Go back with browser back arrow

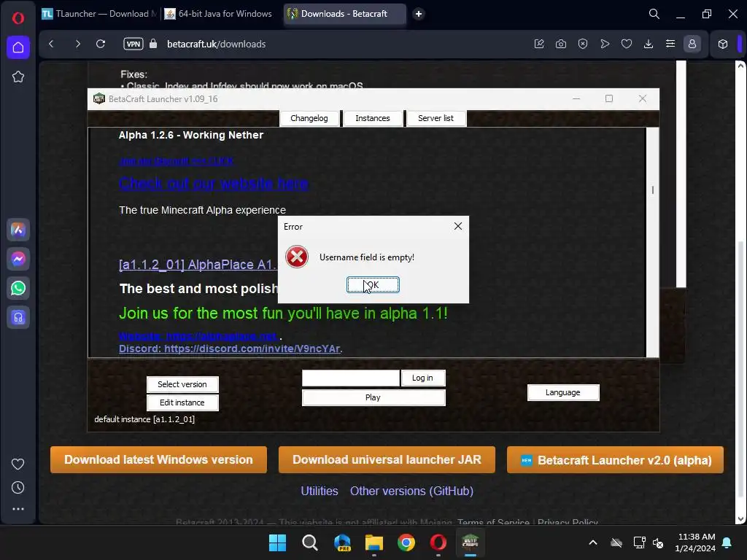[52, 44]
